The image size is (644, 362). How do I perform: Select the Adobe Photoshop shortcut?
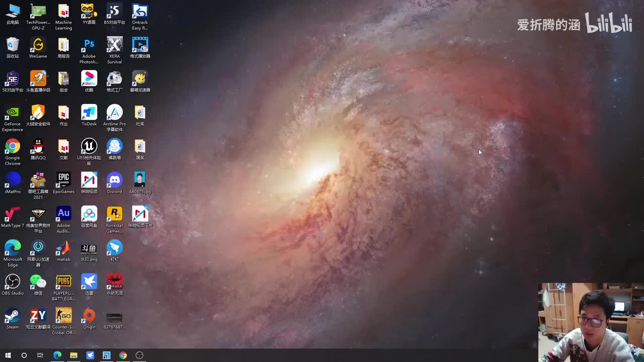tap(89, 51)
